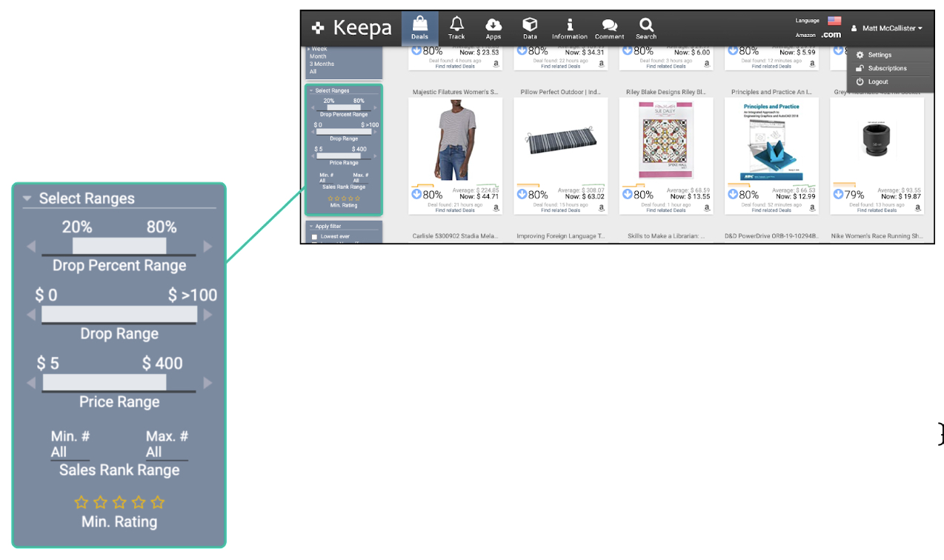This screenshot has height=560, width=944.
Task: Click title 'D&D PowerDrive ORB-19-10294B...'
Action: tap(771, 236)
